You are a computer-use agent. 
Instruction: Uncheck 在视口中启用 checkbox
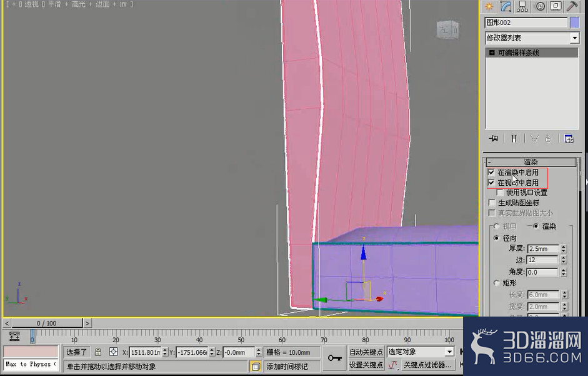pyautogui.click(x=491, y=183)
